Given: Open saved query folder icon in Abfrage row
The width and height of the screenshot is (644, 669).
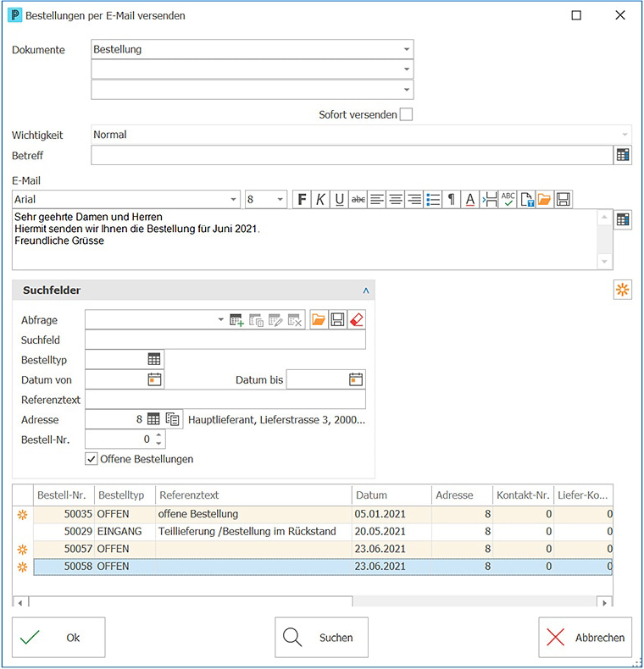Looking at the screenshot, I should coord(319,319).
